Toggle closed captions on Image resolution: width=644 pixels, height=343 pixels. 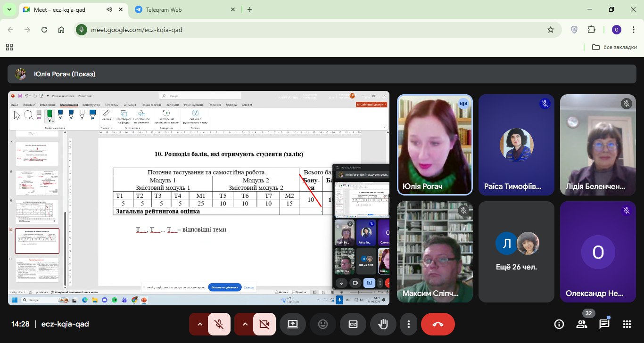(x=353, y=324)
